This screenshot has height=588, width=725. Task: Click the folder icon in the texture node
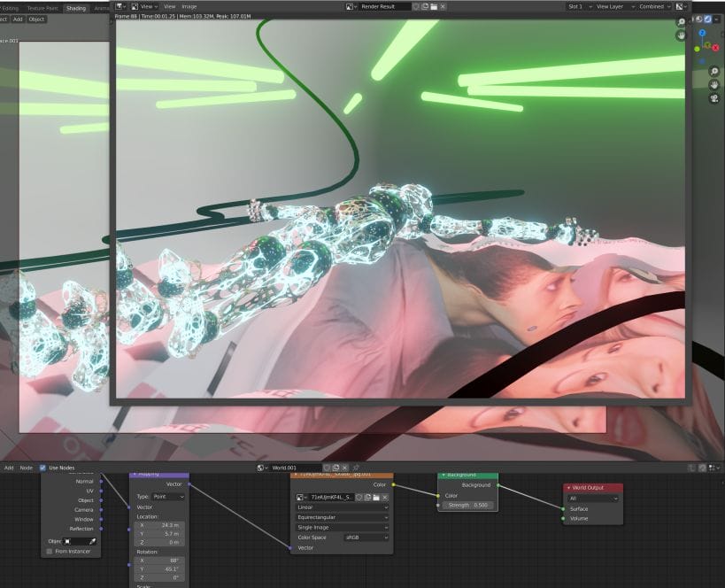point(376,498)
